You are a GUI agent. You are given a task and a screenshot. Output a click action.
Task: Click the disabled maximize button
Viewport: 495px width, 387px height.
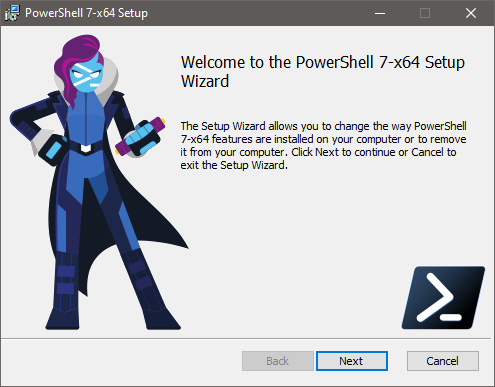(x=425, y=13)
